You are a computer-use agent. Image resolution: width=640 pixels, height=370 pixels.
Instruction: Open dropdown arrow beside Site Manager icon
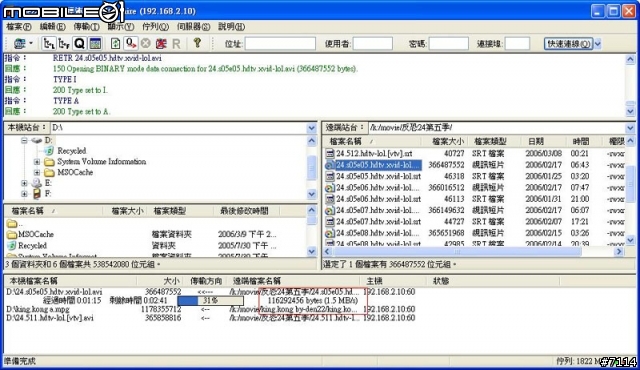pos(31,43)
